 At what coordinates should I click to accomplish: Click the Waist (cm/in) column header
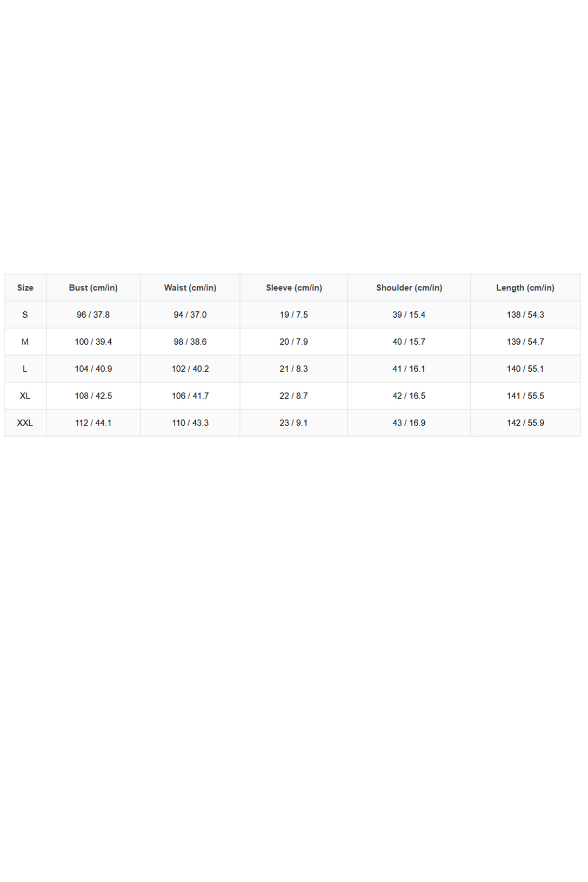190,288
